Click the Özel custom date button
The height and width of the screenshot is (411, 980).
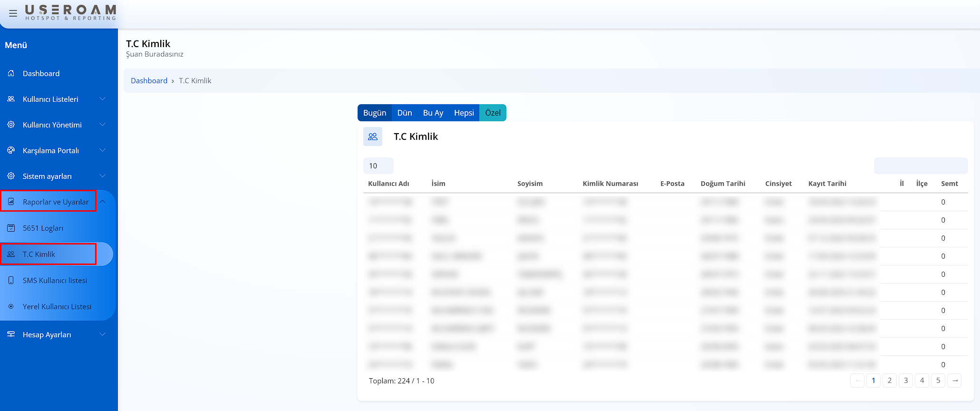pyautogui.click(x=493, y=113)
